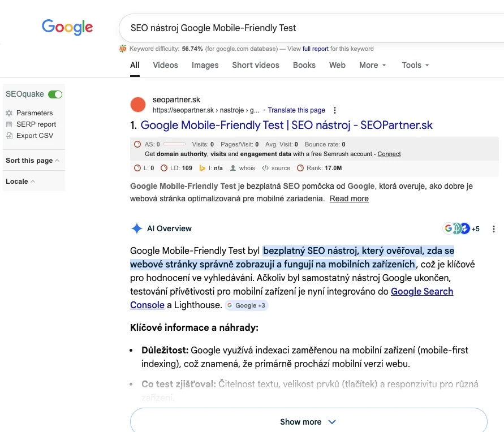Switch to the Short videos tab
504x432 pixels.
[256, 65]
